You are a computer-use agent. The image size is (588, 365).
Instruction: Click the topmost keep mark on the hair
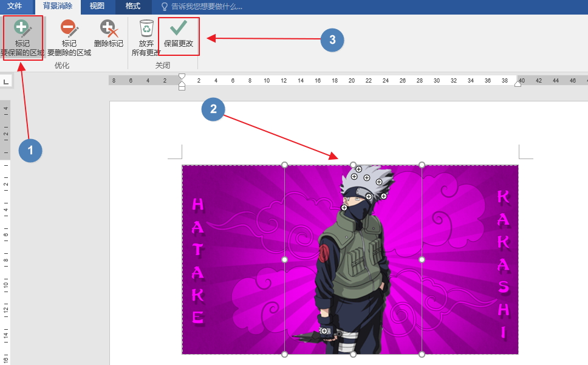click(x=359, y=169)
